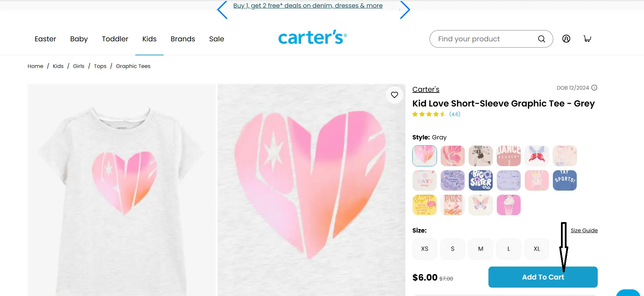The image size is (644, 296).
Task: Add item to wishlist with heart icon
Action: (395, 95)
